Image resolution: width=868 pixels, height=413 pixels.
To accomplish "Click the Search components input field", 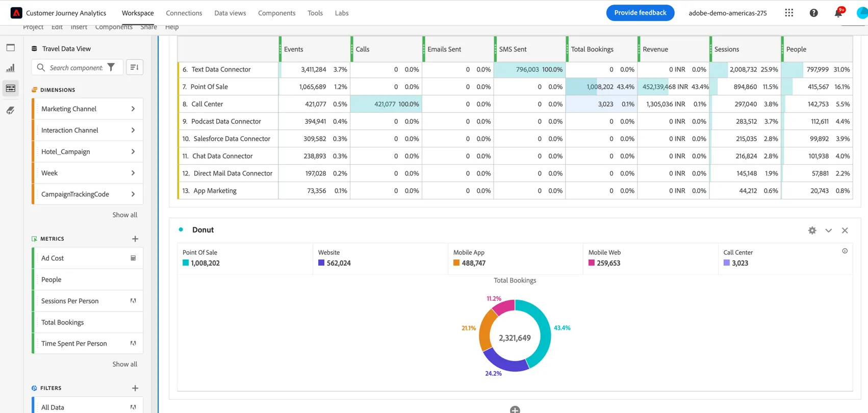I will click(76, 67).
